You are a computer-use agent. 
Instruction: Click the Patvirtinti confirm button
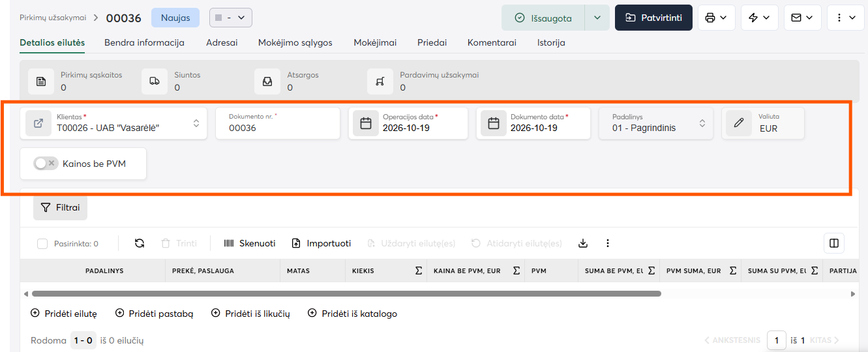(x=653, y=18)
